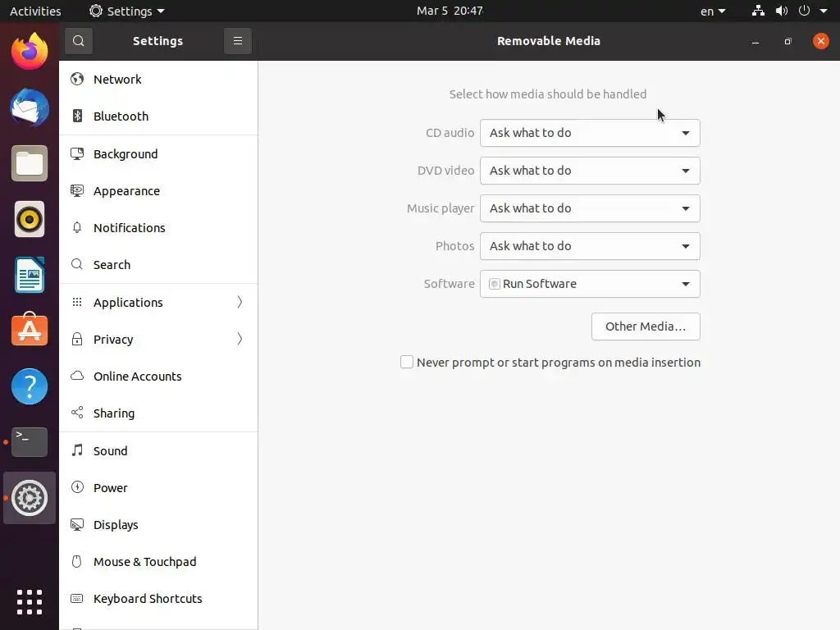This screenshot has height=630, width=840.
Task: Select Network in the settings sidebar
Action: click(117, 80)
